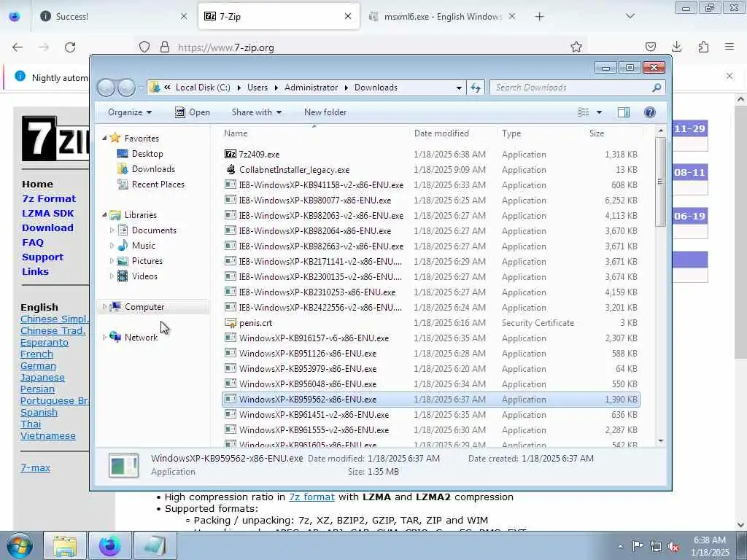Select the CollabnetInstaller_legacy.exe file icon
This screenshot has width=747, height=560.
coord(231,169)
